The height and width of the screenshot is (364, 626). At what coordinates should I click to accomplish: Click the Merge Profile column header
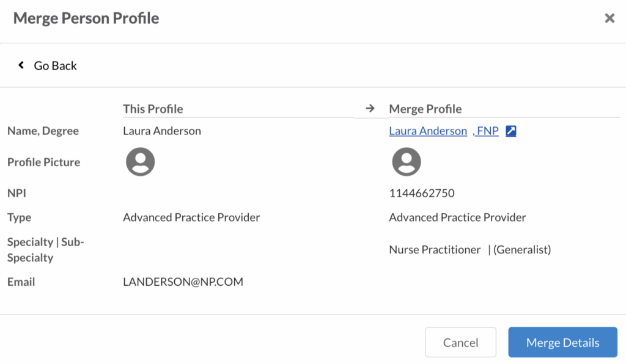click(425, 109)
